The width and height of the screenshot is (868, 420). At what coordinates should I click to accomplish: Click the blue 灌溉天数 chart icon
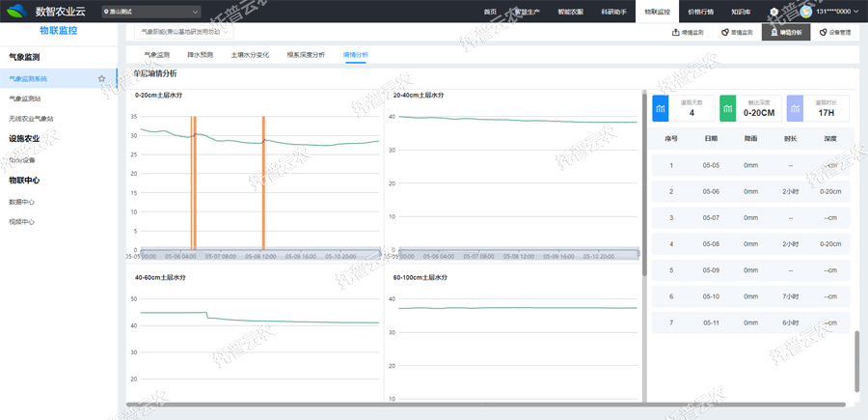click(x=661, y=108)
